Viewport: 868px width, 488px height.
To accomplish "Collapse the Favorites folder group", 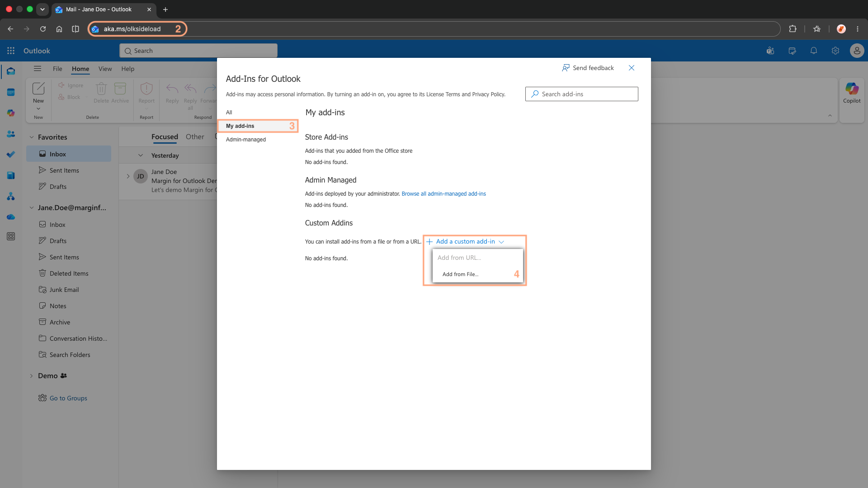I will pyautogui.click(x=32, y=137).
